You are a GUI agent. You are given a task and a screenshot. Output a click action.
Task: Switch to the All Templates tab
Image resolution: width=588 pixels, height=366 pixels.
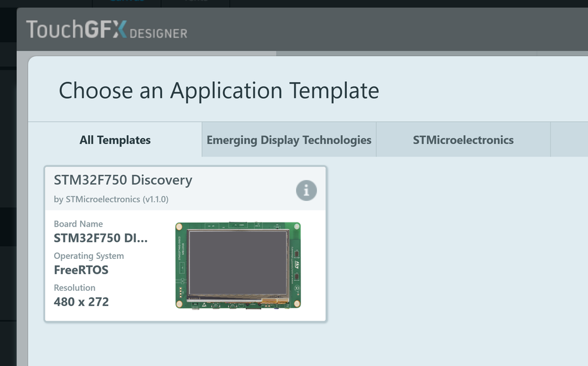(x=115, y=140)
